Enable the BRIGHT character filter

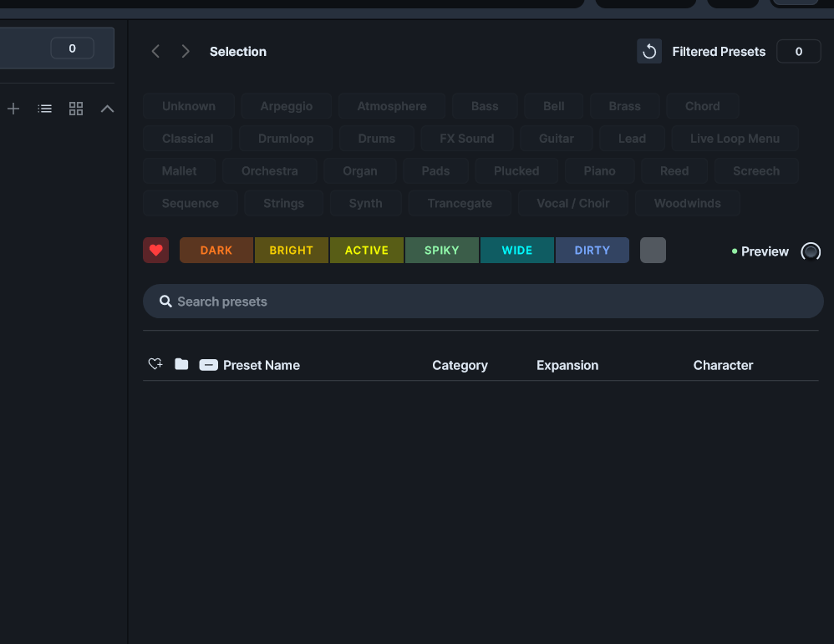point(291,251)
